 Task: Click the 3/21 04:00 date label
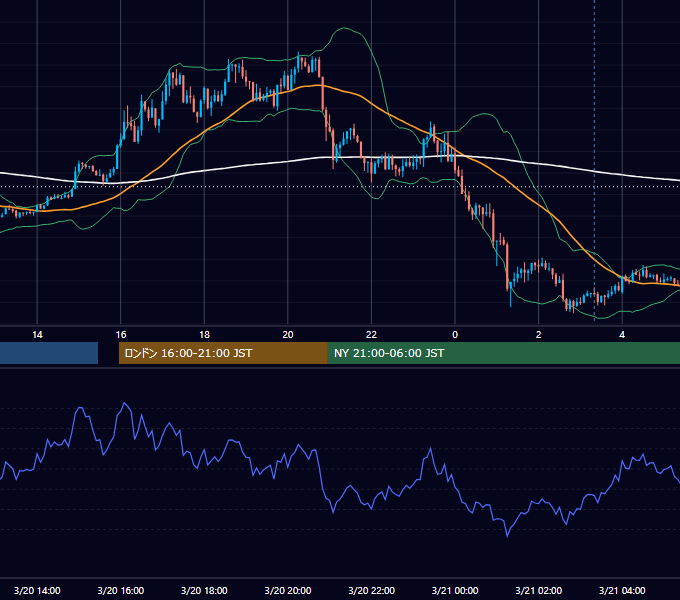tap(622, 590)
